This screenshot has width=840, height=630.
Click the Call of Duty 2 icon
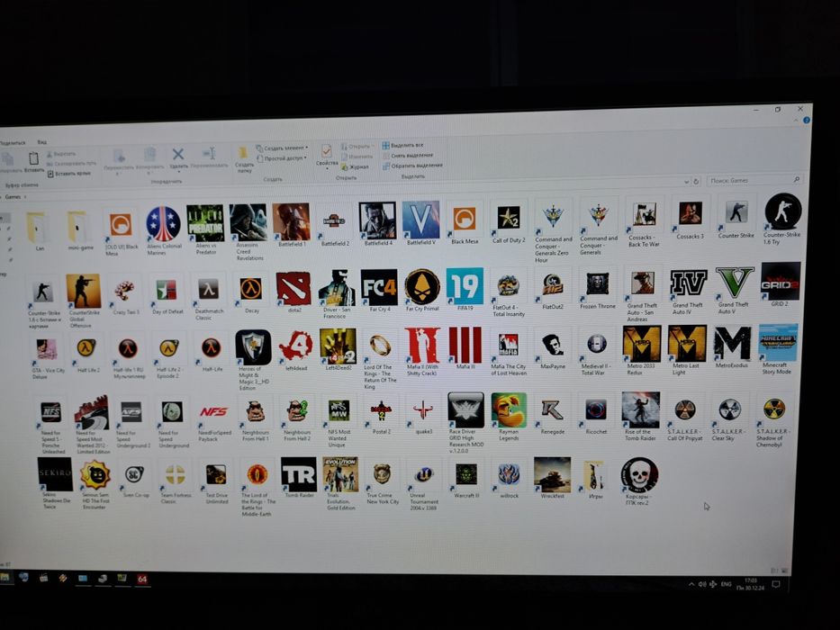pos(507,219)
